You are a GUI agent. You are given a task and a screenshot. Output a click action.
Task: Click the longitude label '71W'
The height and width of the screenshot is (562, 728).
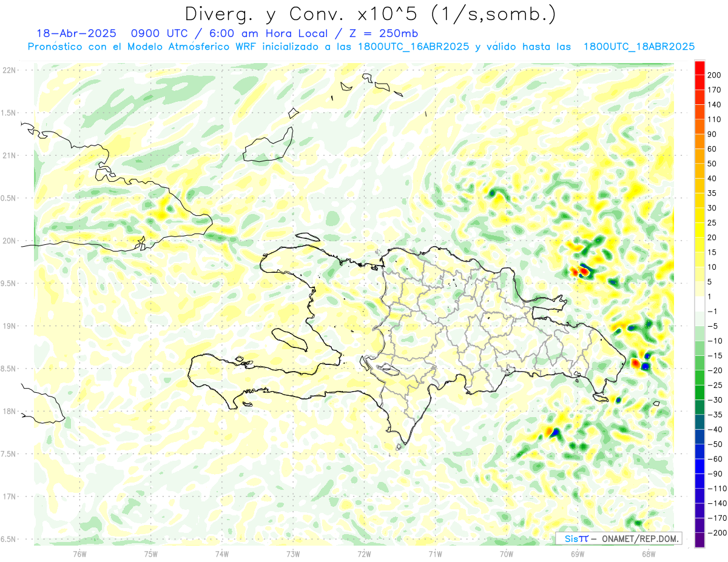(x=435, y=554)
